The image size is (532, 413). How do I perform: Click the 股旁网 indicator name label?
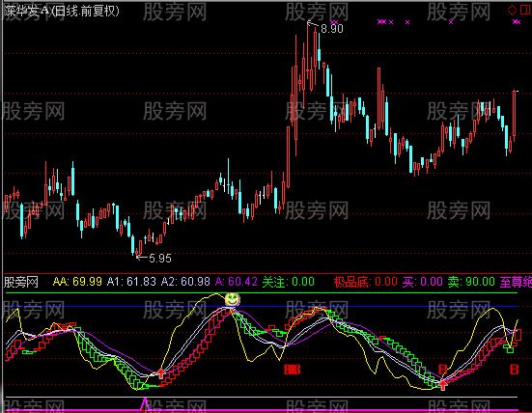[x=21, y=282]
